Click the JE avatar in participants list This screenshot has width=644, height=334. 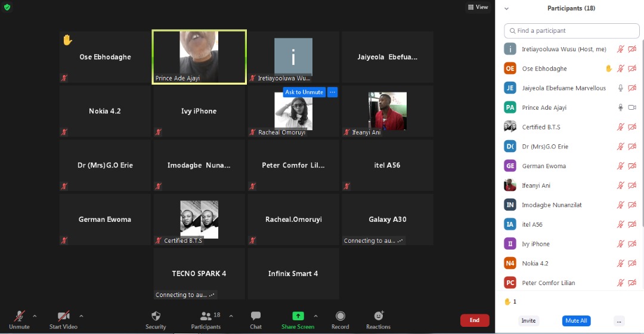[510, 88]
